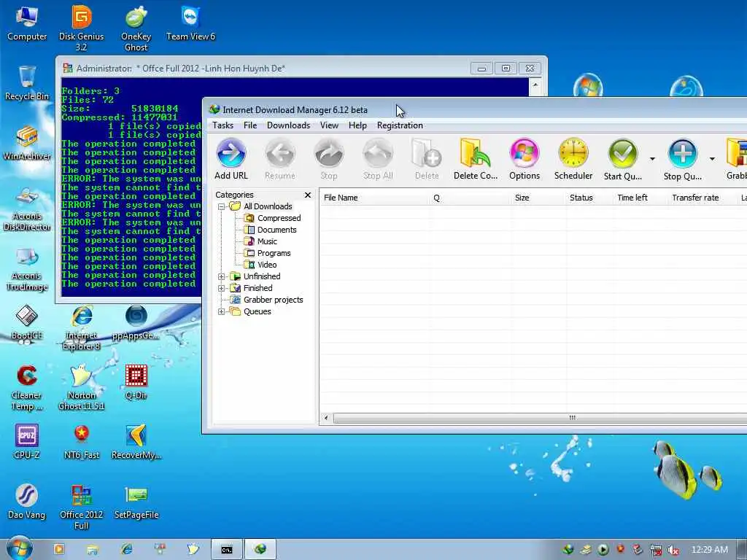Screen dimensions: 747x560
Task: Sort downloads by the Q column
Action: pyautogui.click(x=469, y=198)
